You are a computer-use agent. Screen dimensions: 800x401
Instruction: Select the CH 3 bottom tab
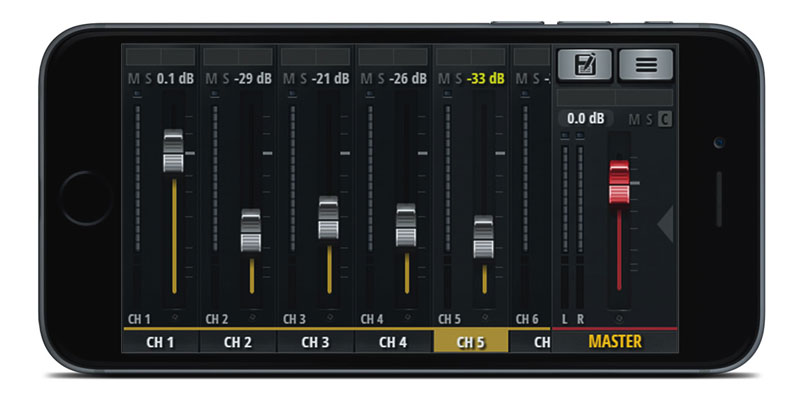(315, 342)
